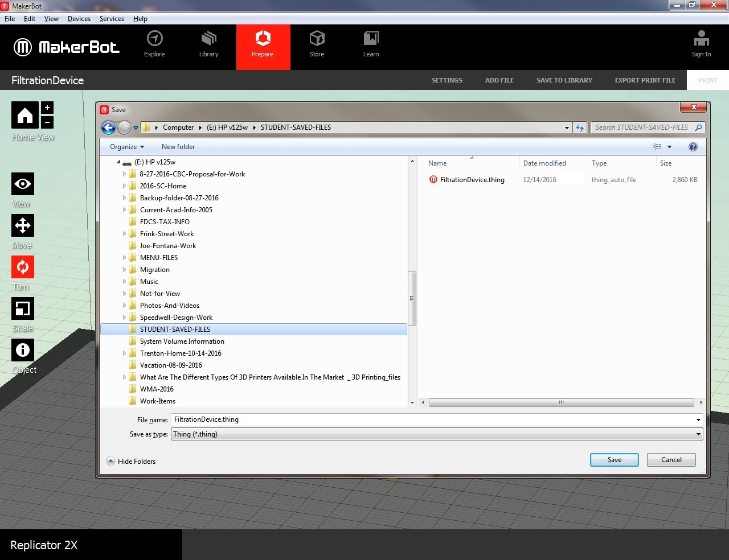Screen dimensions: 729x560
Task: Select the Turn rotate tool
Action: coord(23,267)
